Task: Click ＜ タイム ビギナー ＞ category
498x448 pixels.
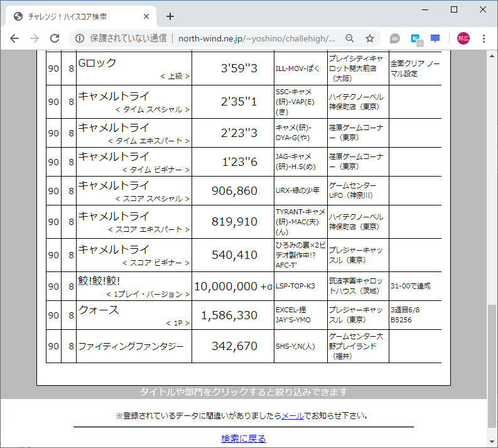Action: pos(156,170)
